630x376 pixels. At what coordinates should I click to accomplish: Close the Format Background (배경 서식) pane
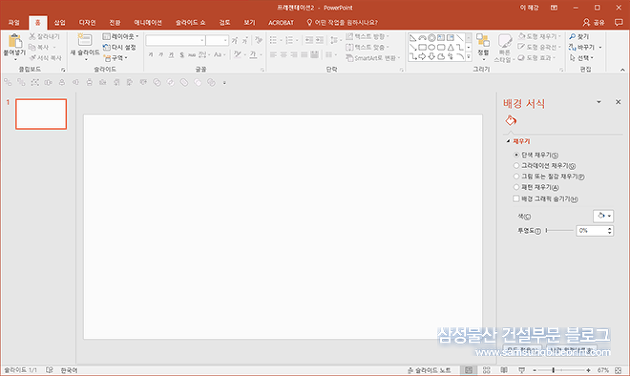point(618,102)
